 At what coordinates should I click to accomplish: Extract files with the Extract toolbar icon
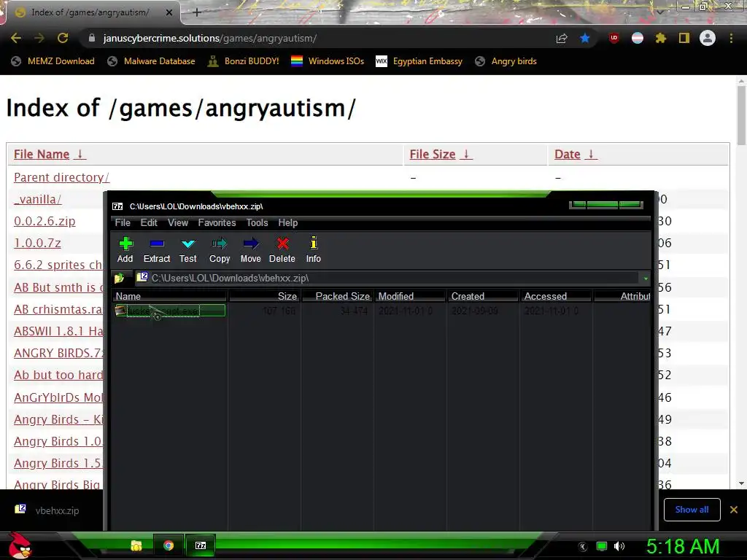pyautogui.click(x=157, y=250)
